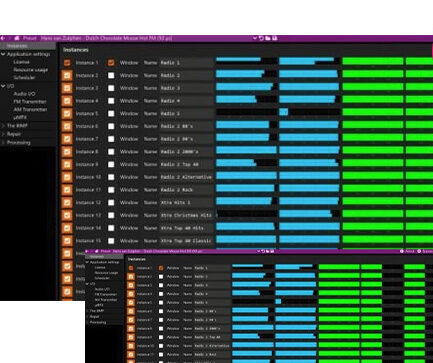Click the save disk icon in the smaller front window
The width and height of the screenshot is (433, 363).
pos(272,251)
